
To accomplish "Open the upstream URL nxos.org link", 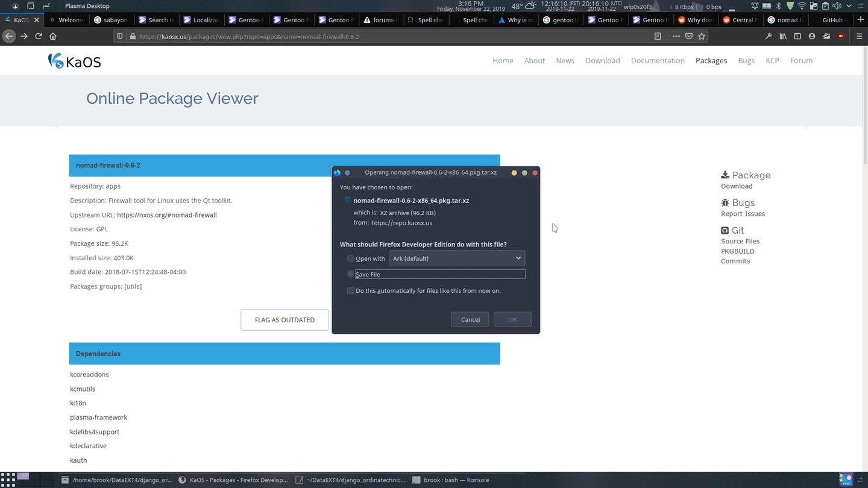I will coord(167,215).
